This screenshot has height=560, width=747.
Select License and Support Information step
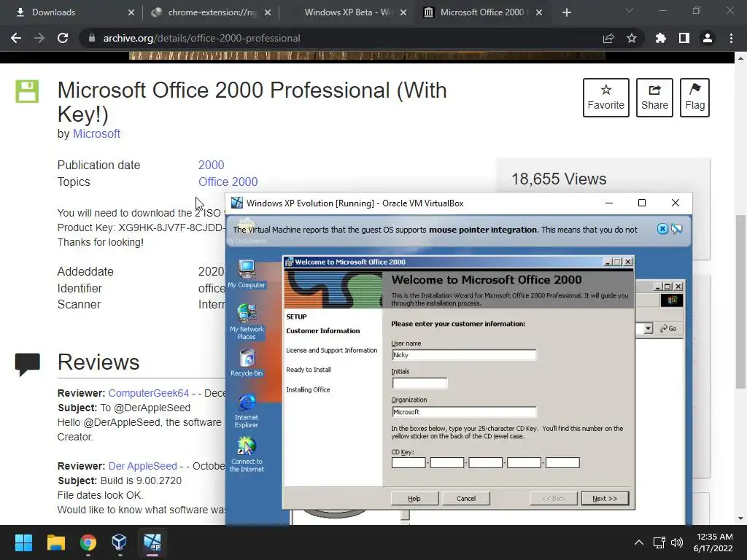[x=332, y=351]
